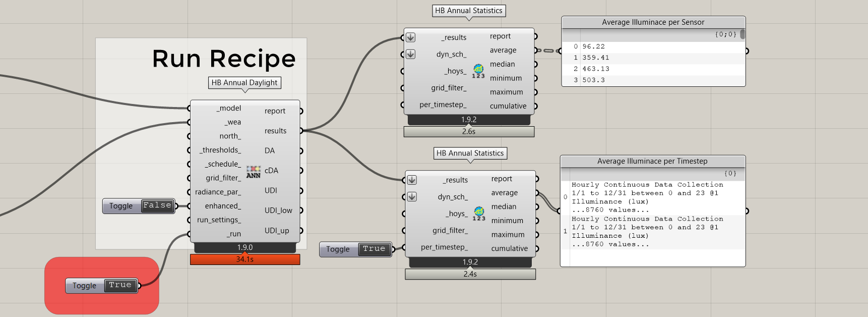The image size is (868, 317).
Task: Click the HB Annual Daylight component icon
Action: pyautogui.click(x=253, y=172)
